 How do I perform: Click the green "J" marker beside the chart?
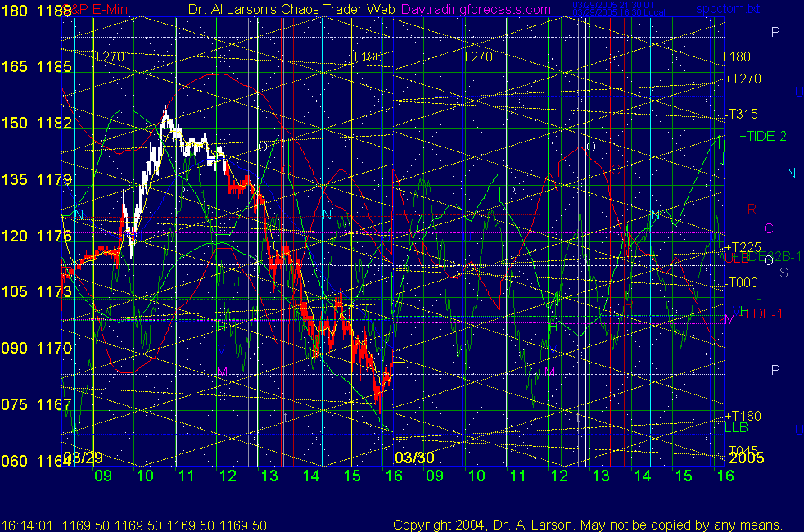pyautogui.click(x=760, y=295)
